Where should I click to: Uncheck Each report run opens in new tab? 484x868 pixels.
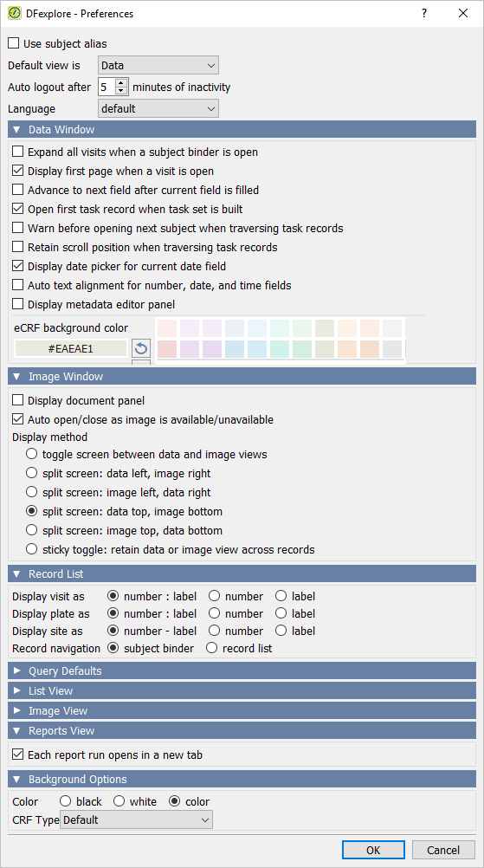coord(18,755)
